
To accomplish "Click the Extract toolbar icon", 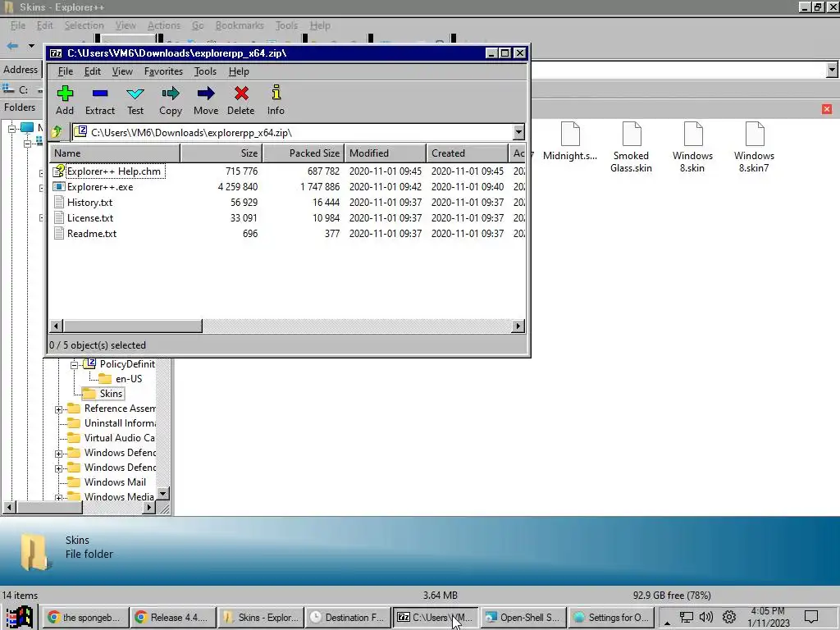I will pyautogui.click(x=99, y=100).
